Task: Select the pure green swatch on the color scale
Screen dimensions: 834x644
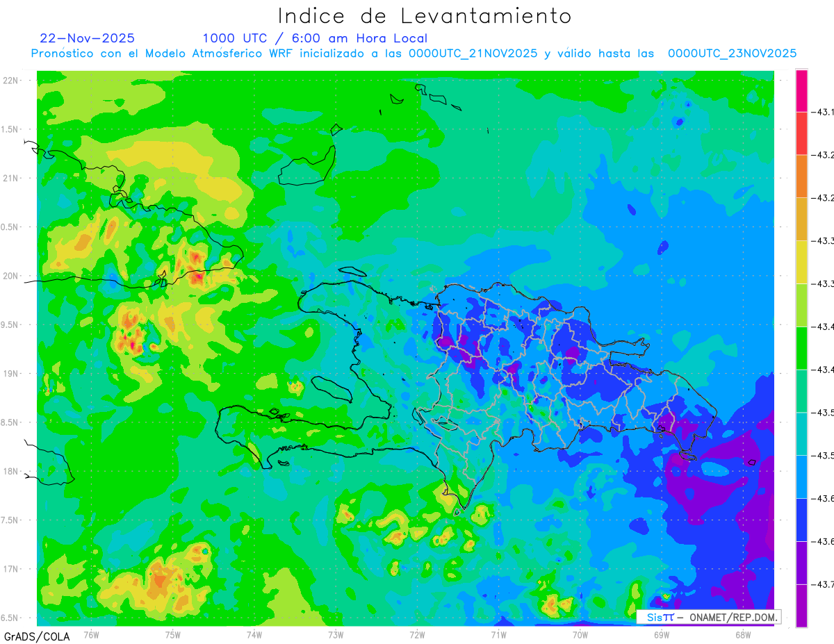Action: [x=801, y=348]
